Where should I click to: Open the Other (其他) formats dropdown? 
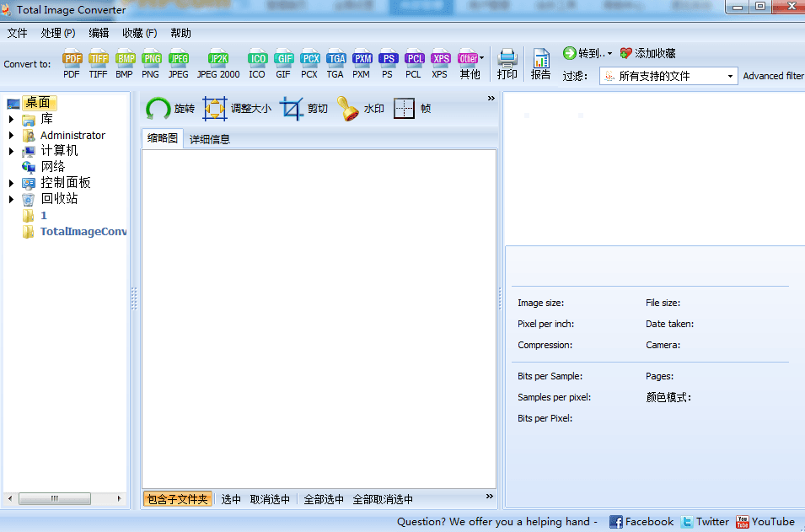(470, 64)
